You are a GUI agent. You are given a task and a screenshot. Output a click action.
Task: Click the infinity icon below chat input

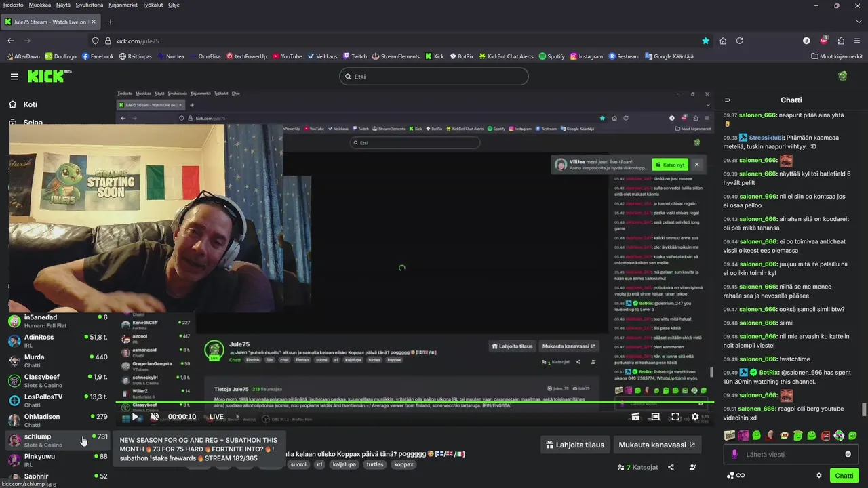point(741,476)
